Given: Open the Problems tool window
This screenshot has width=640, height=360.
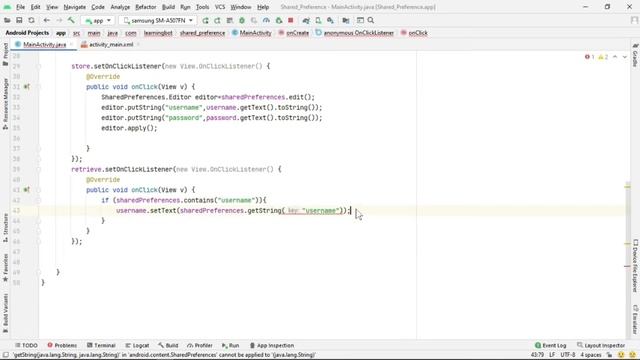Looking at the screenshot, I should point(62,345).
